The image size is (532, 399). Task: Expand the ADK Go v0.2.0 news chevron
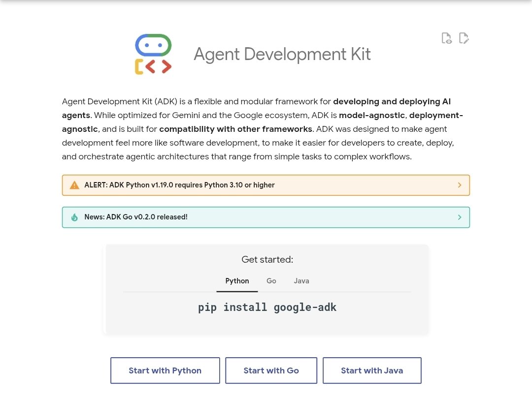[x=460, y=217]
